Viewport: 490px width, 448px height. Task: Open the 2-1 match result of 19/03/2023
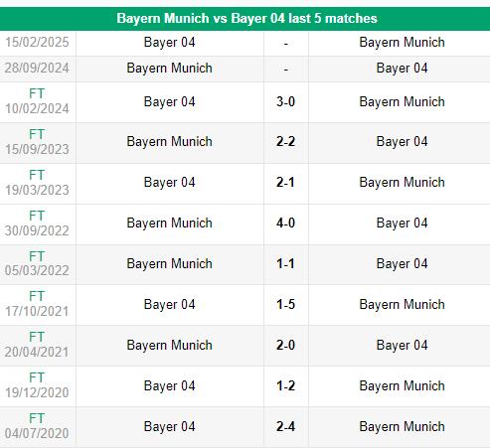(285, 183)
